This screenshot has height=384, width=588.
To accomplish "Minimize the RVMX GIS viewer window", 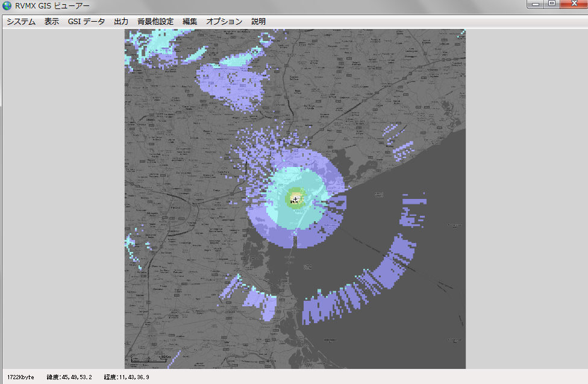I will (536, 4).
